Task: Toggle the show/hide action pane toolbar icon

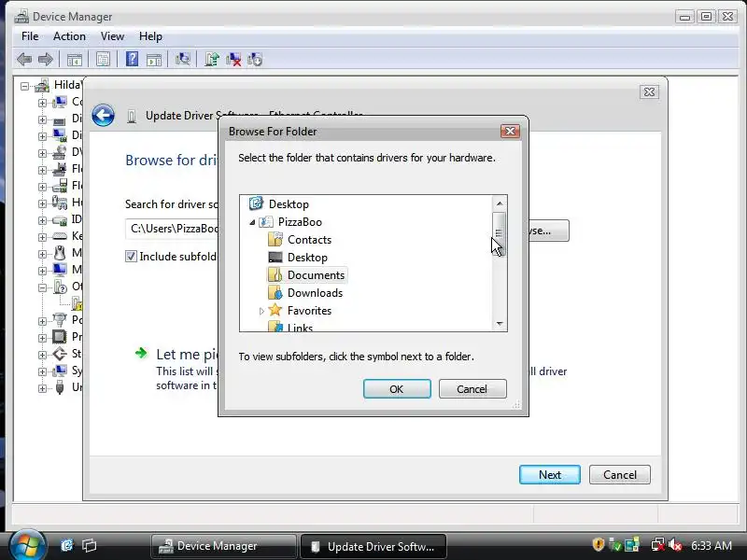Action: point(154,60)
